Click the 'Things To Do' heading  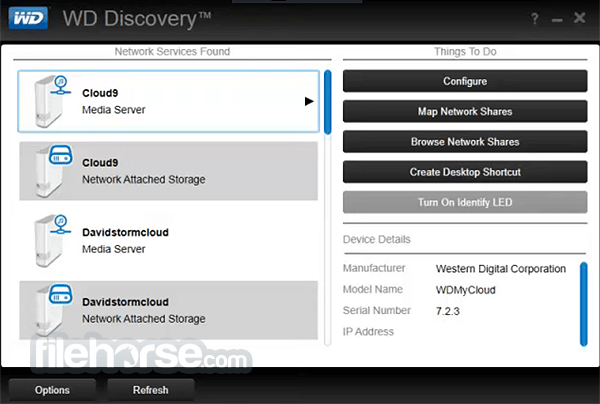(465, 52)
